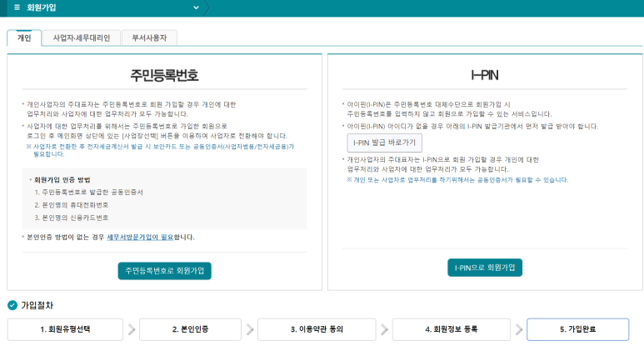The width and height of the screenshot is (644, 346).
Task: Click the 주민등록번호 section heading
Action: click(x=164, y=75)
